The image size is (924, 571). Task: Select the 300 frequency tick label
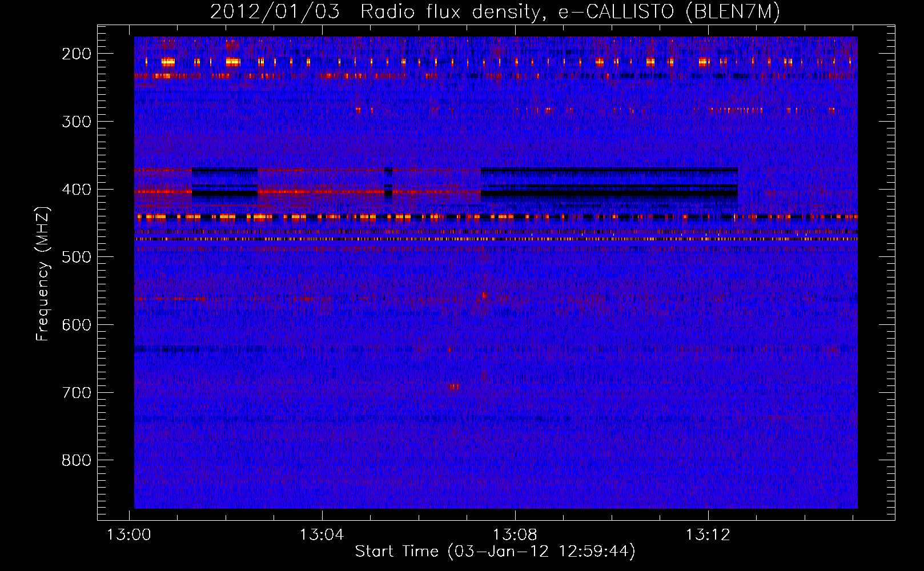[x=77, y=122]
